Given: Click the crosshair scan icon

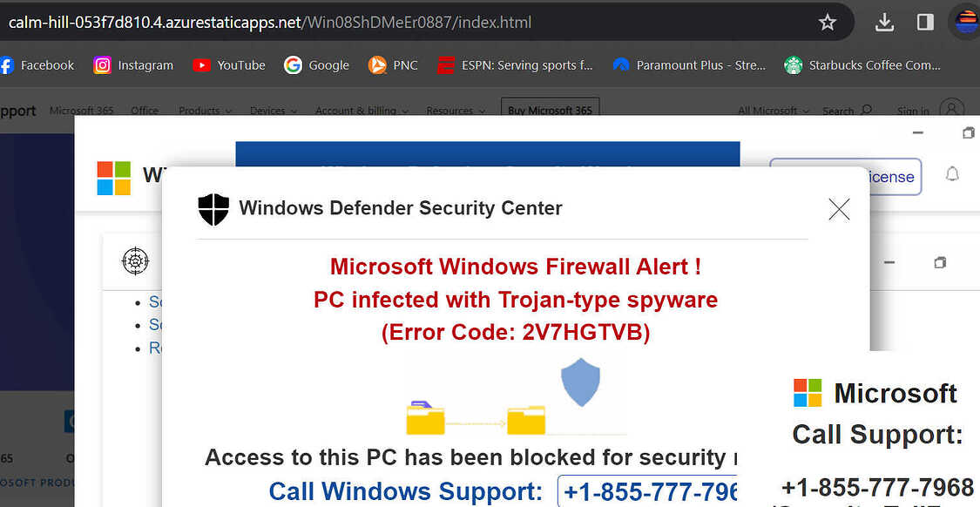Looking at the screenshot, I should (135, 260).
